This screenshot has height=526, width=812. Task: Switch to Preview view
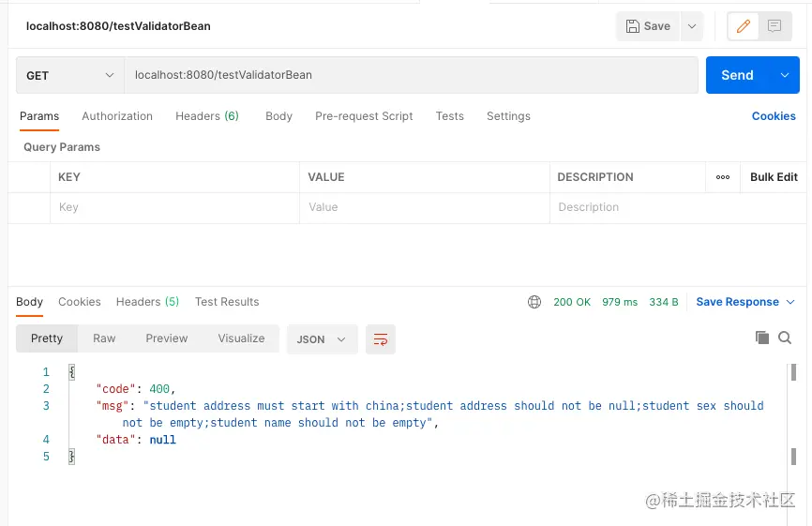click(167, 338)
